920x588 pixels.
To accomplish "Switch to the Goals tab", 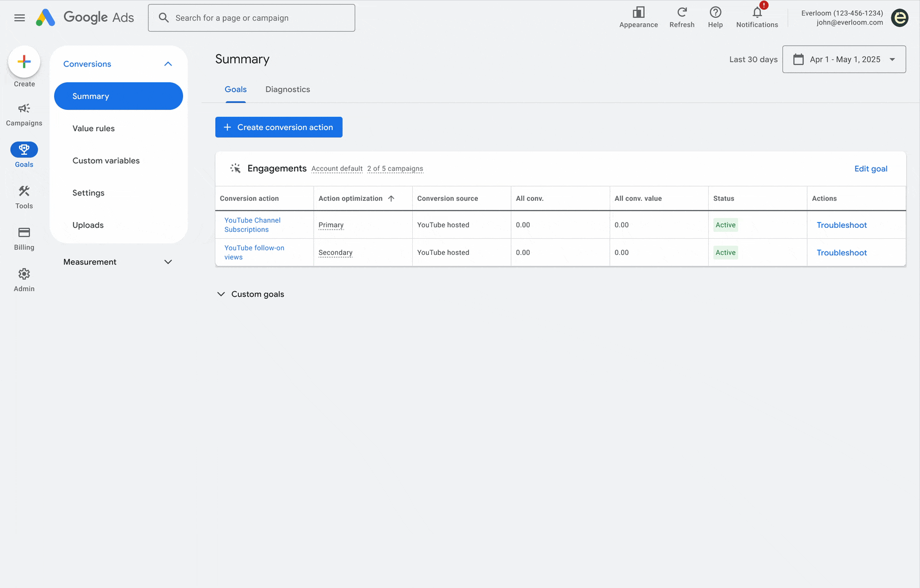I will point(235,89).
